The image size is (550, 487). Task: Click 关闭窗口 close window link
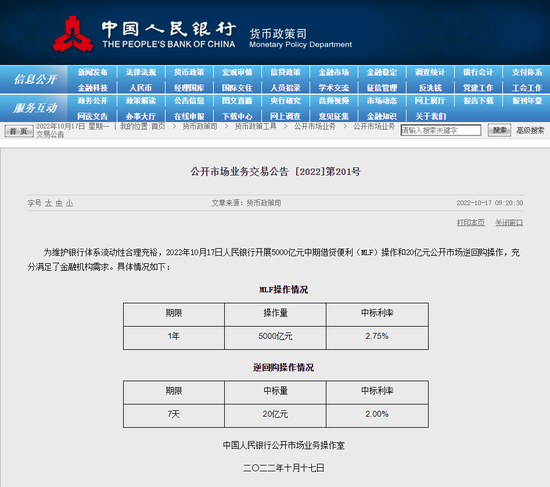509,222
